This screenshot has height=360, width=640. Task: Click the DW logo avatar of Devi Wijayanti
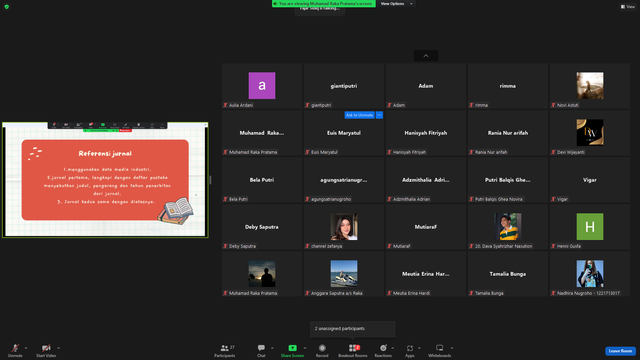point(590,132)
